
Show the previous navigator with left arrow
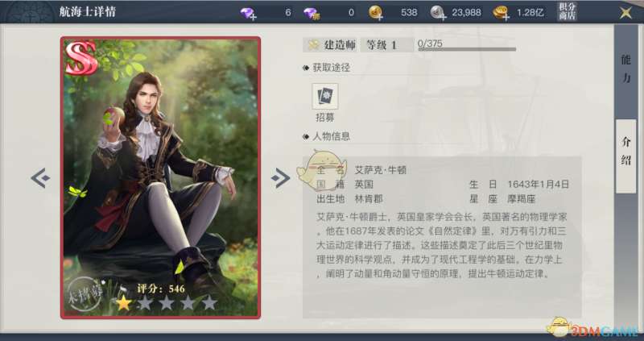[40, 177]
